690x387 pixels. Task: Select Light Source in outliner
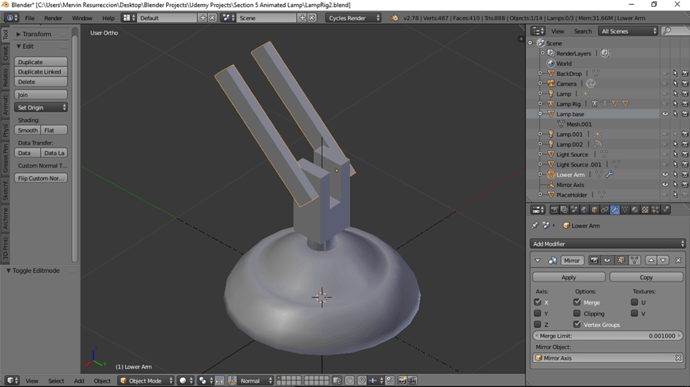click(x=572, y=155)
